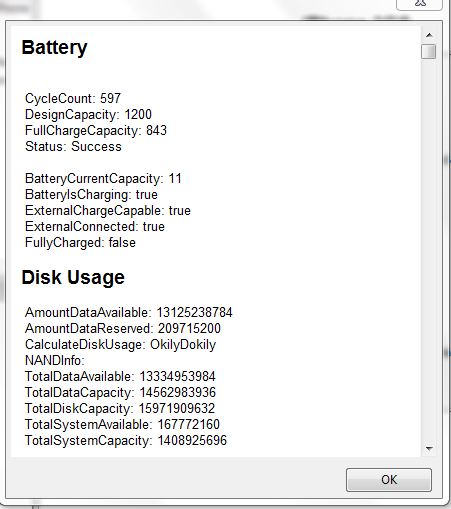Click the BatteryIsCharging: true line
Screen dimensions: 451x509
pos(91,194)
